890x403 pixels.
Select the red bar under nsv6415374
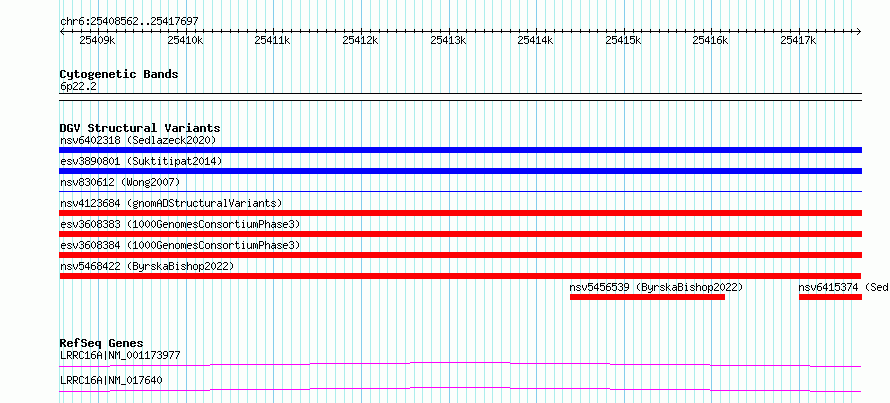click(x=830, y=297)
